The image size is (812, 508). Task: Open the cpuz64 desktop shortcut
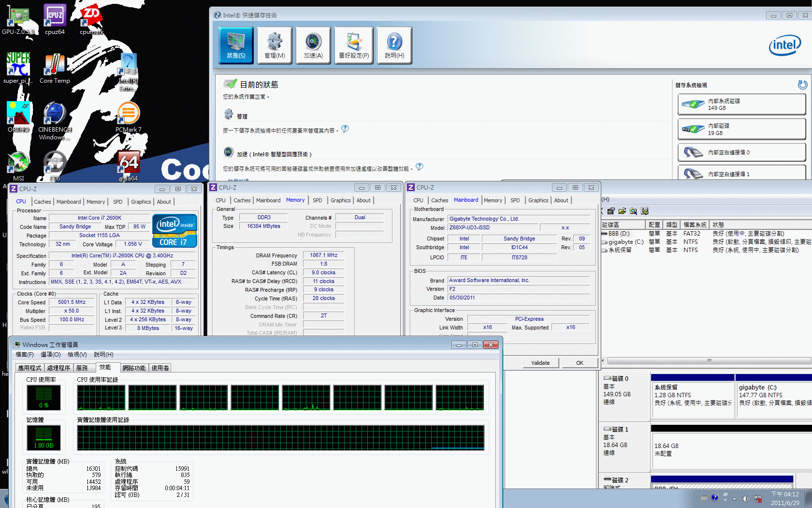coord(55,20)
